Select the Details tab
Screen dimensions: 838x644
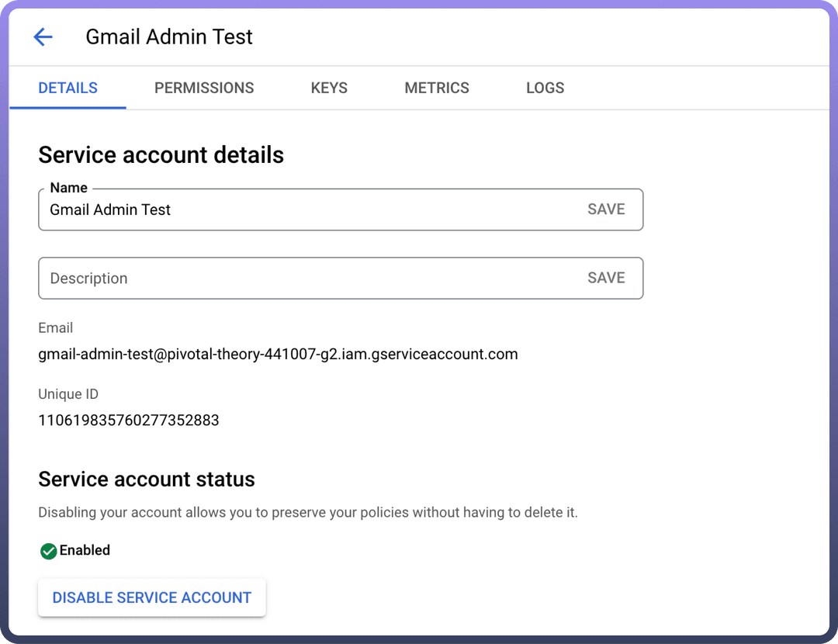pos(68,88)
